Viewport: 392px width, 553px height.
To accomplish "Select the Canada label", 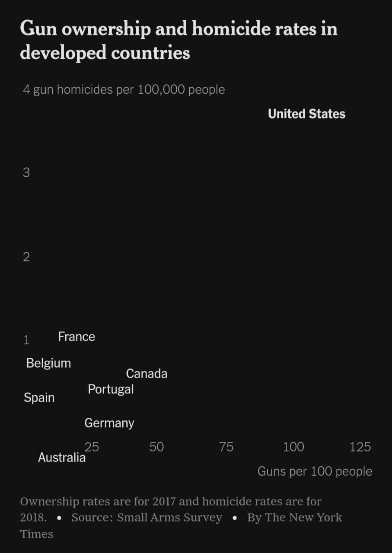I will coord(147,374).
